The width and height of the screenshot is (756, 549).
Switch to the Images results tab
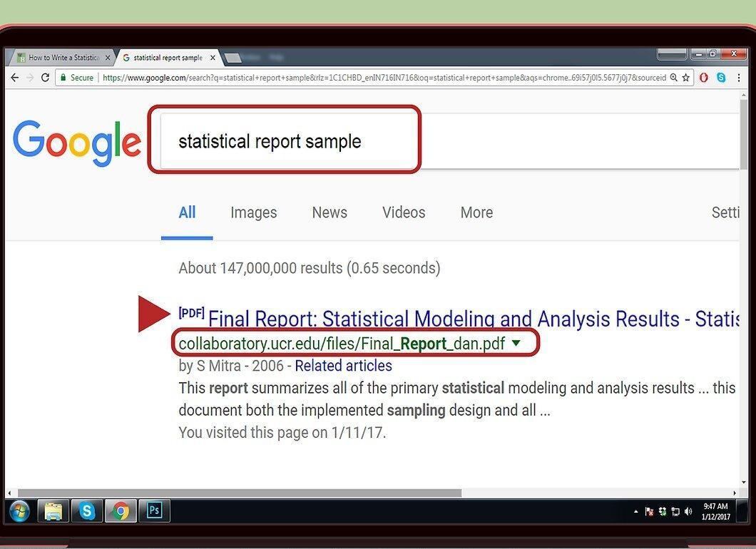point(254,212)
